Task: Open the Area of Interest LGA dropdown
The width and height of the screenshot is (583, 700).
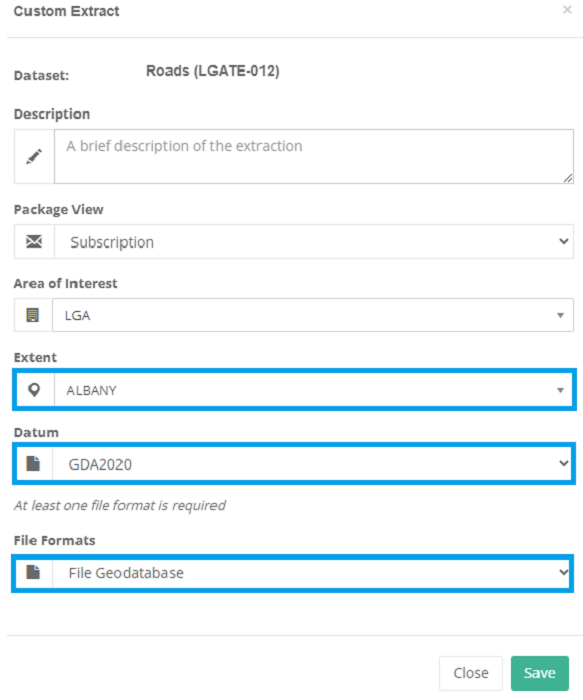Action: tap(313, 315)
